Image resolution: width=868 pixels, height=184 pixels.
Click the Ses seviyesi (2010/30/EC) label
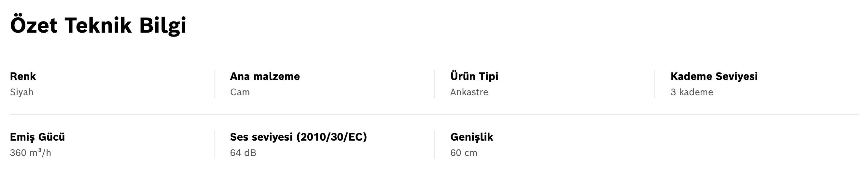(298, 137)
